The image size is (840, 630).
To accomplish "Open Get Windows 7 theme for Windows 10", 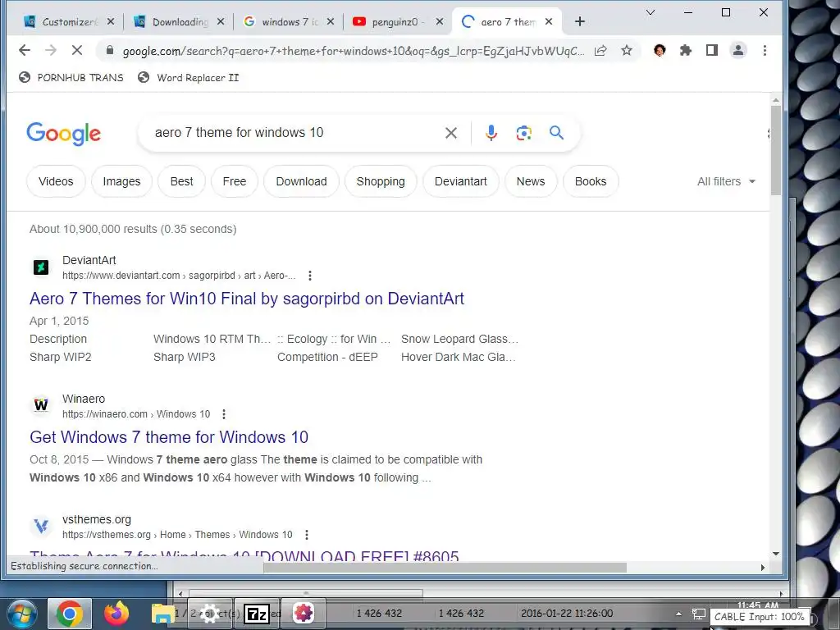I will click(169, 437).
